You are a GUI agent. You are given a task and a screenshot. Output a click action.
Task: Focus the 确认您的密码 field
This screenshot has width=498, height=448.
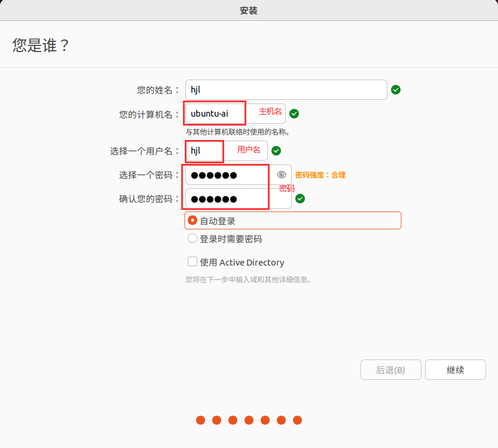coord(239,199)
